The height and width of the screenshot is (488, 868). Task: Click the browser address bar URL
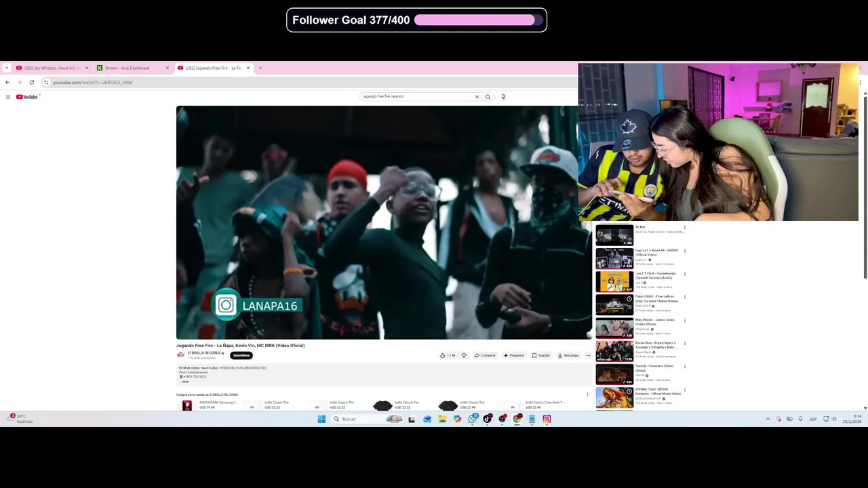tap(93, 82)
